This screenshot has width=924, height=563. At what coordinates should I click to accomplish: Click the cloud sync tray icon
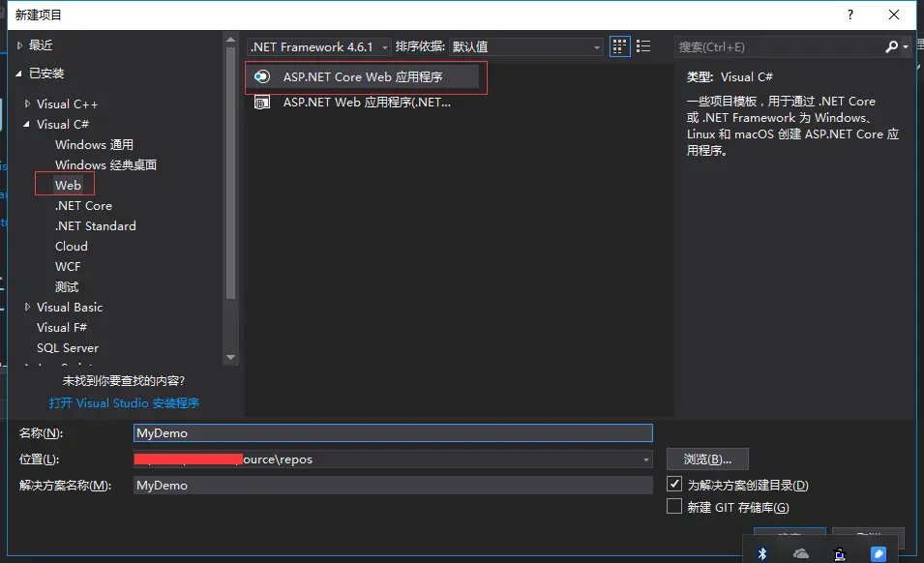(x=801, y=553)
